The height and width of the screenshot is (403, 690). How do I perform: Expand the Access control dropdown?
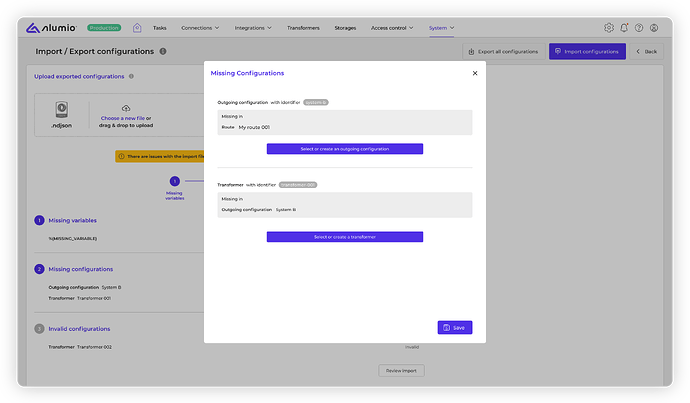pos(392,28)
